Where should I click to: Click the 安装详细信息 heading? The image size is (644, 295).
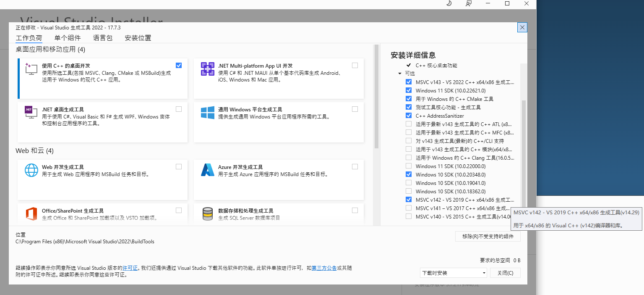[413, 55]
